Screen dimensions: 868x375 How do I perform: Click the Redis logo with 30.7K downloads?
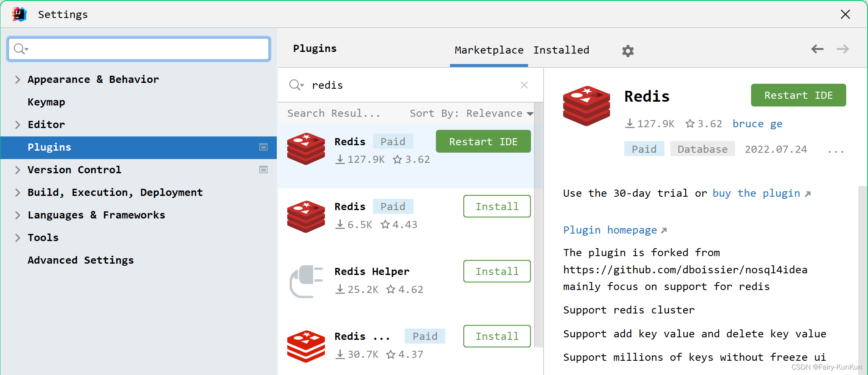click(306, 346)
